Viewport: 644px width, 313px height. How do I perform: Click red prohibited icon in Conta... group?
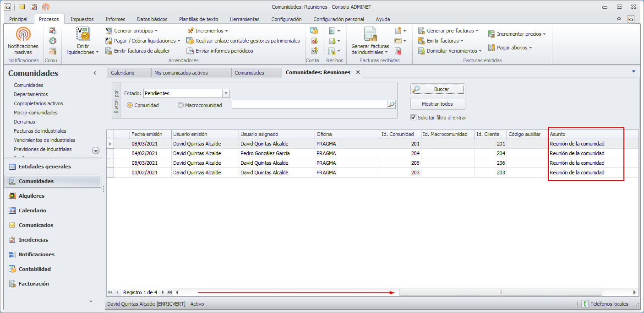314,41
